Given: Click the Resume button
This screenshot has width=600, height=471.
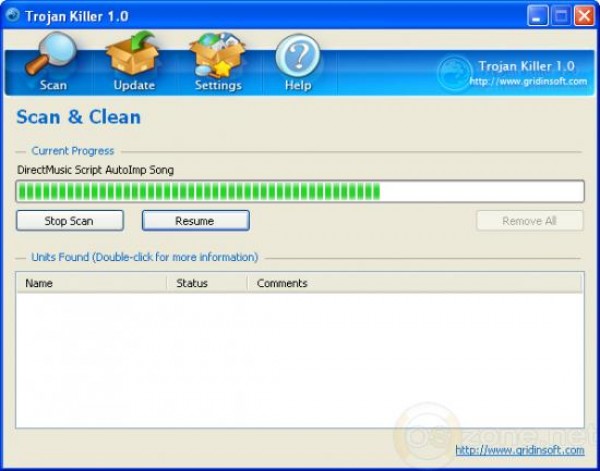Looking at the screenshot, I should tap(196, 221).
